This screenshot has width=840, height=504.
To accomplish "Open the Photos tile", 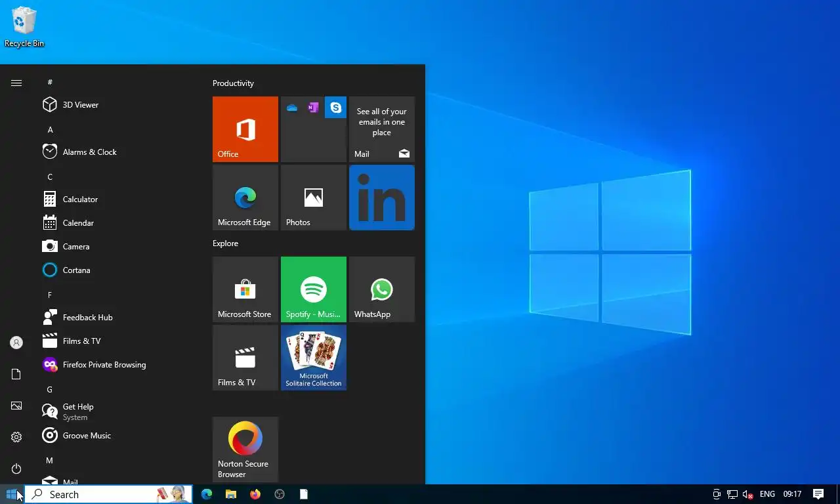I will pyautogui.click(x=314, y=198).
